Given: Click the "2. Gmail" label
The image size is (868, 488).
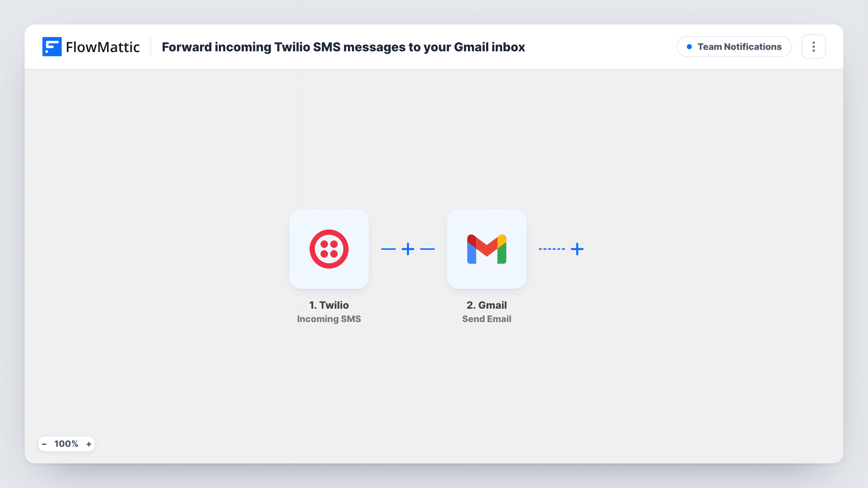Looking at the screenshot, I should point(486,305).
